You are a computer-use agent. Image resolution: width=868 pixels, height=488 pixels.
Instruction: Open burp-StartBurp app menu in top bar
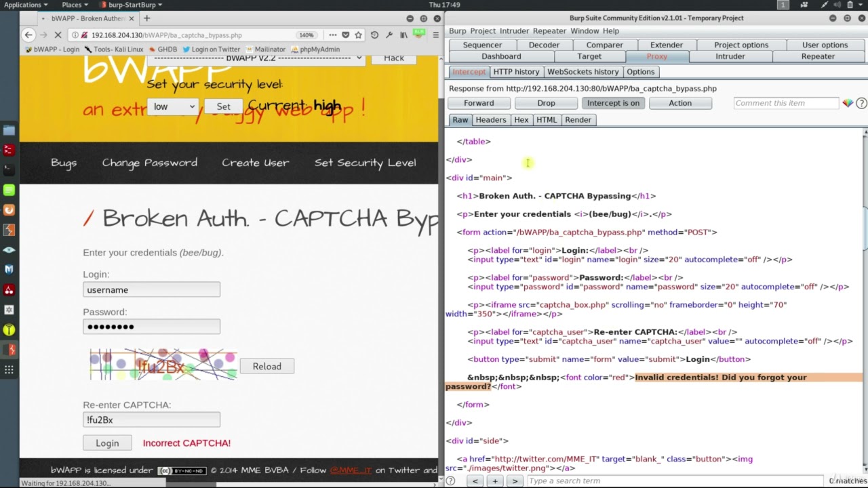(130, 5)
